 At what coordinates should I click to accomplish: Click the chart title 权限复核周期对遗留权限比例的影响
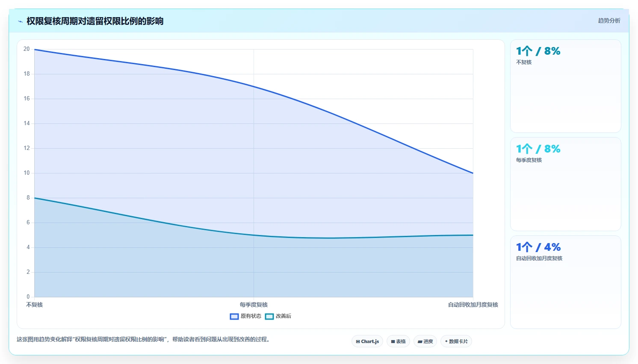pyautogui.click(x=95, y=21)
